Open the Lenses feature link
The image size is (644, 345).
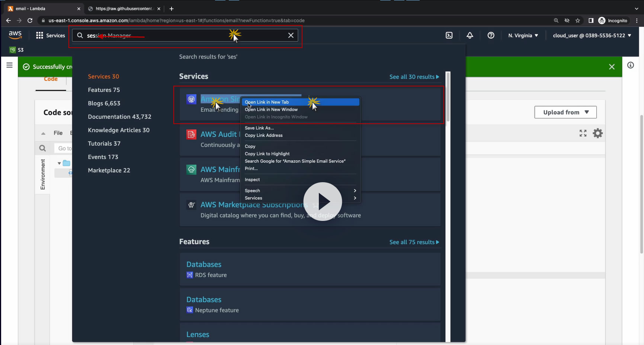tap(198, 335)
